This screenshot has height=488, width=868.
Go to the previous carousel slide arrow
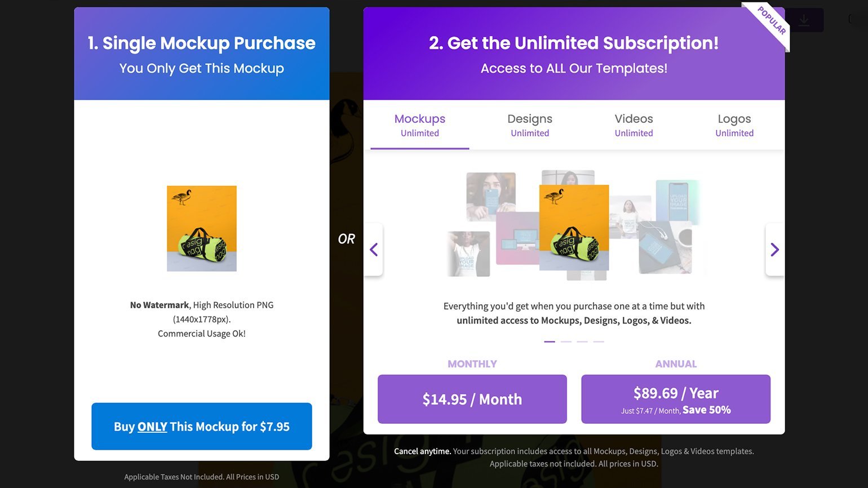[x=374, y=250]
